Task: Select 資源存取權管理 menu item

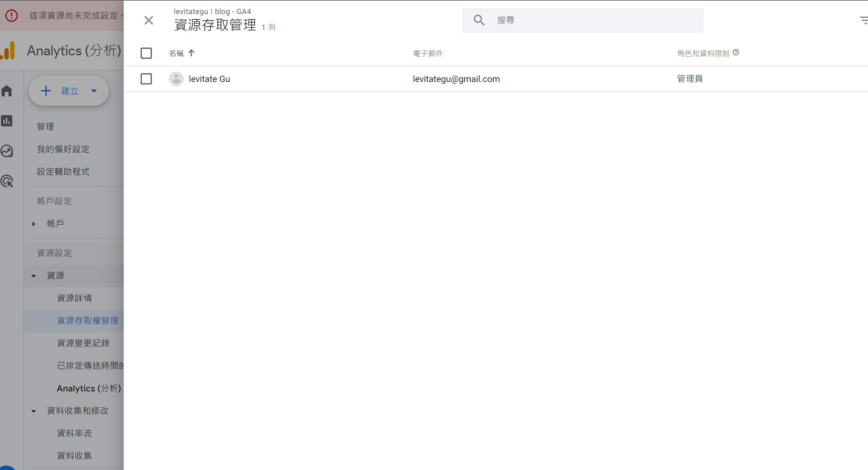Action: 88,321
